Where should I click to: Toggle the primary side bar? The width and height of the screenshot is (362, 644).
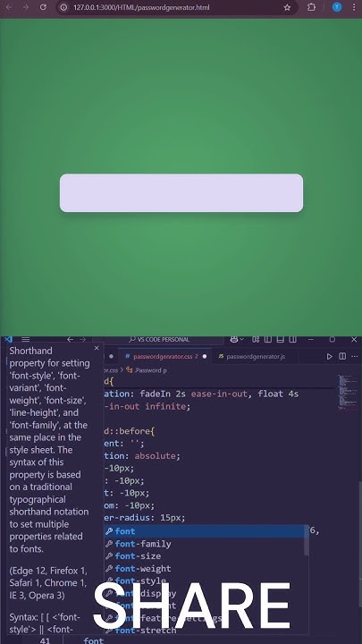[x=268, y=339]
